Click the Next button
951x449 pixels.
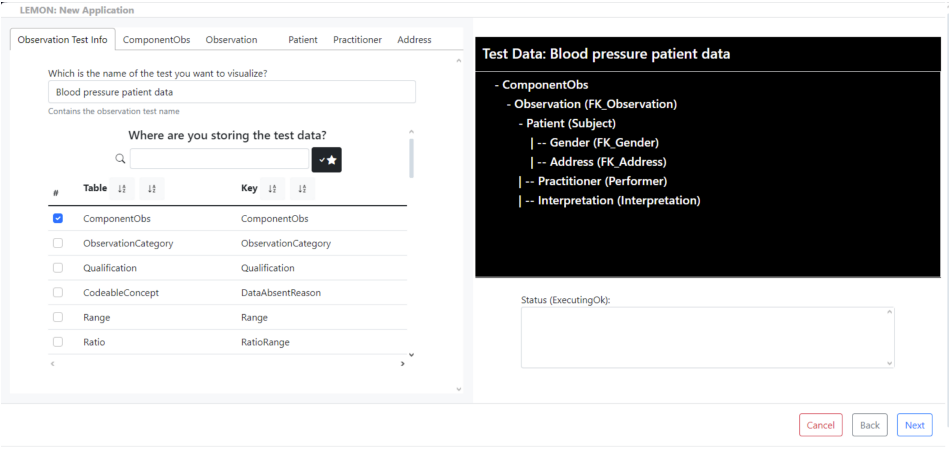pyautogui.click(x=915, y=425)
